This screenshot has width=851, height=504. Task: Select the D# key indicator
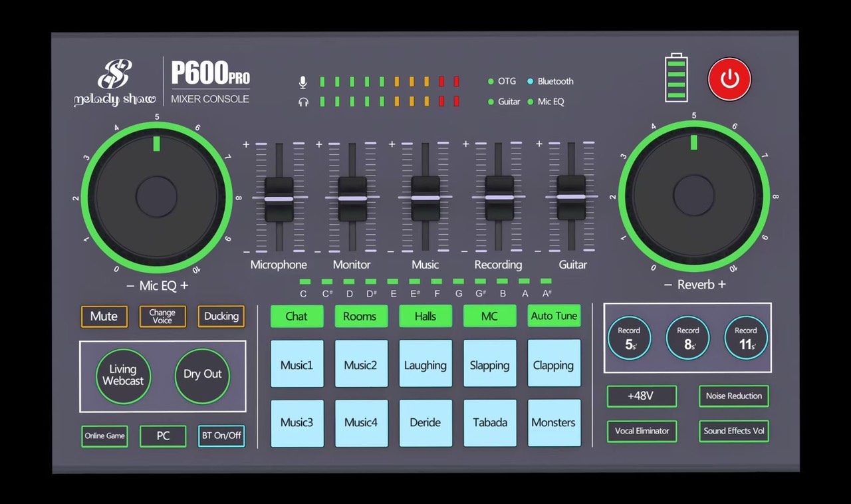coord(371,282)
